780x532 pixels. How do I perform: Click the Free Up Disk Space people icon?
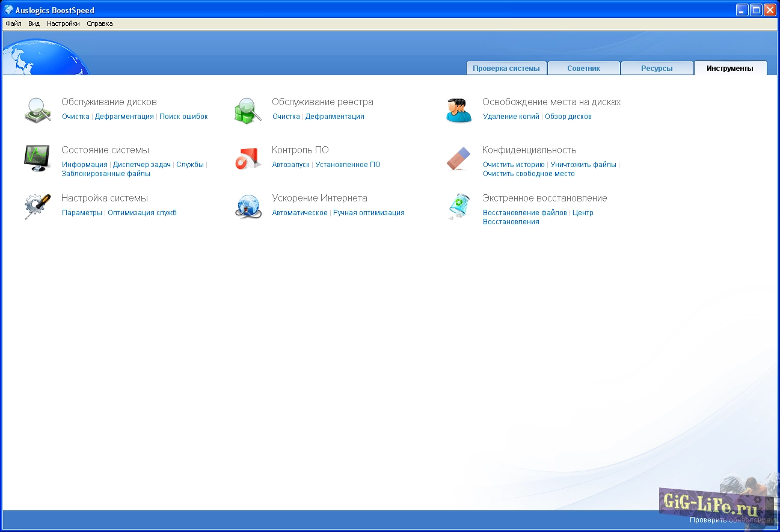click(459, 111)
